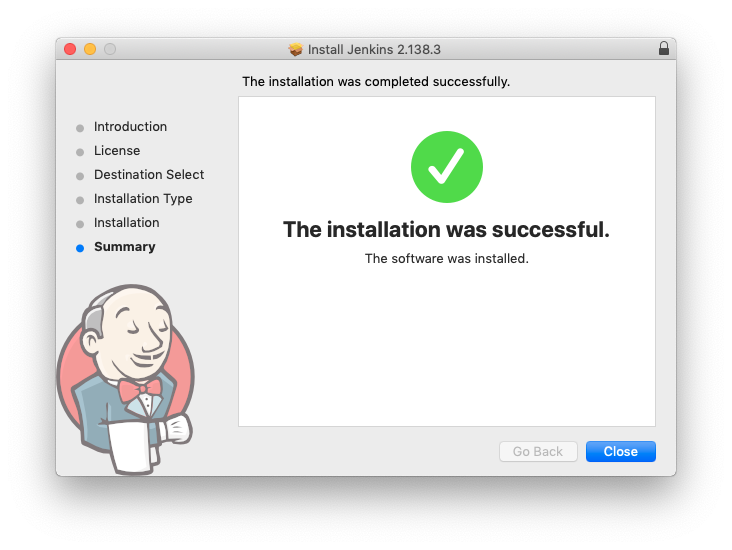The image size is (732, 550).
Task: Minimize window with the yellow button
Action: tap(90, 49)
